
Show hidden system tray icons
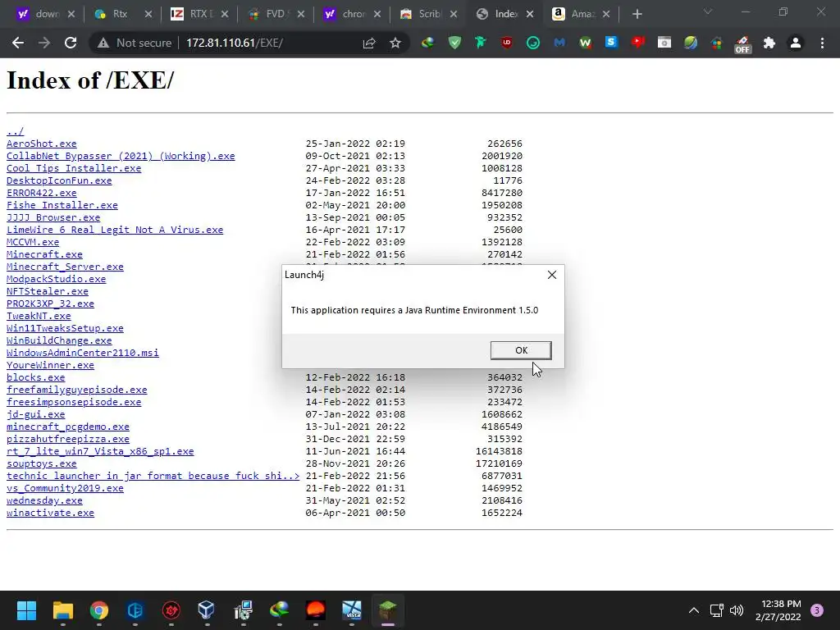click(694, 610)
